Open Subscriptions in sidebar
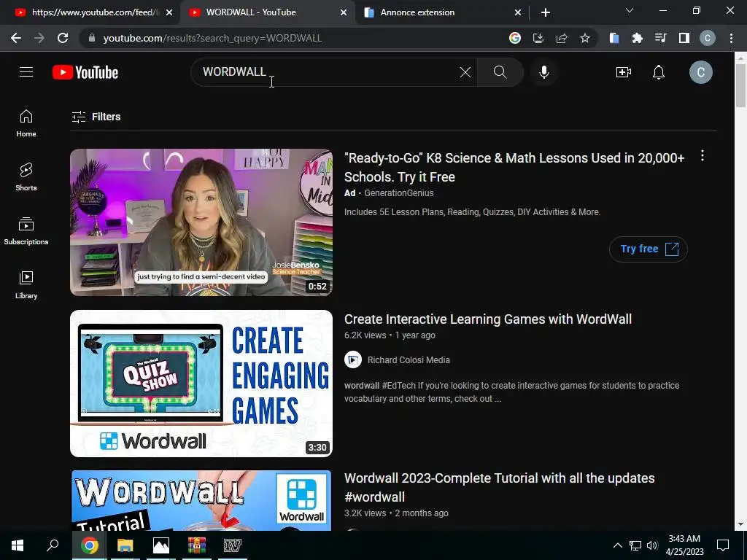Viewport: 747px width, 560px height. coord(26,231)
